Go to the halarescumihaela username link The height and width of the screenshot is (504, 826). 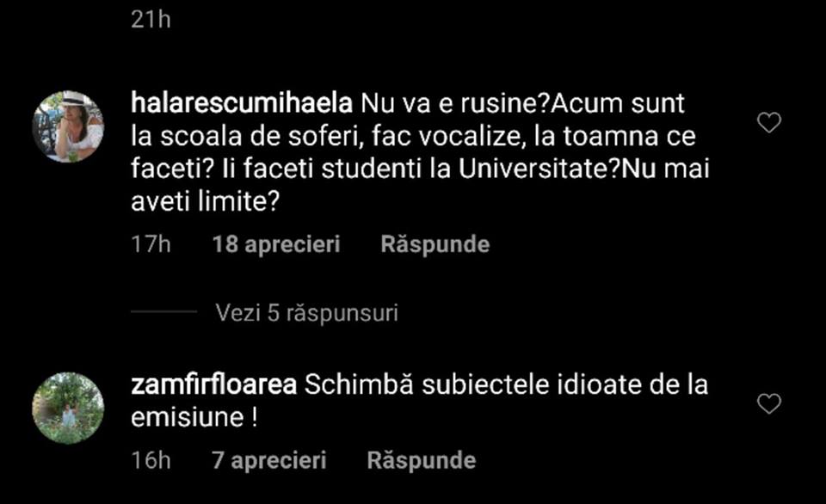[x=242, y=104]
